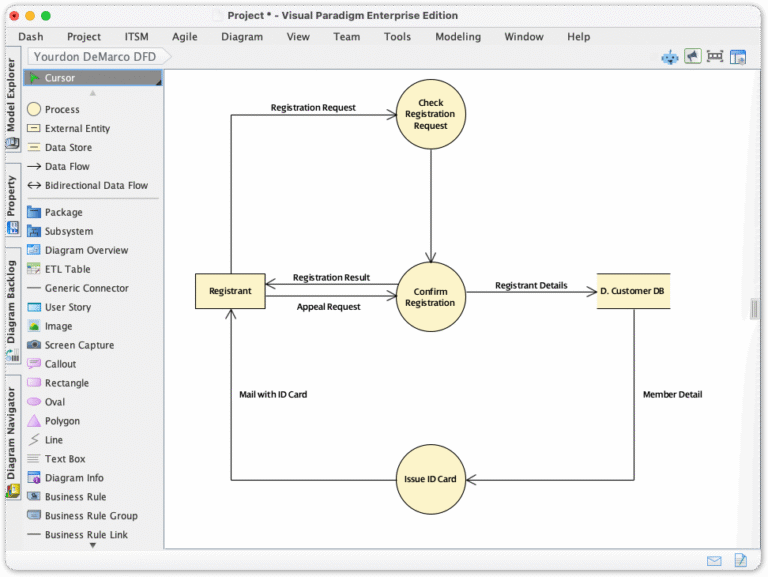Select the Registrant external entity box
This screenshot has width=768, height=577.
point(230,291)
